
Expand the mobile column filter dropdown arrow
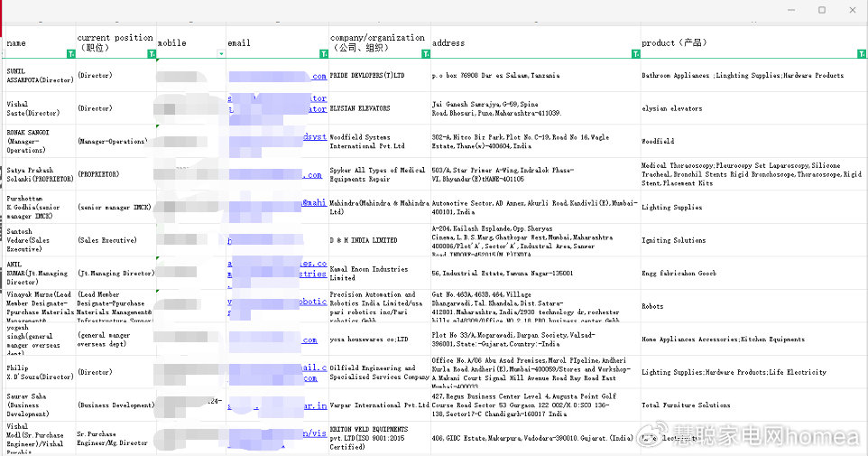221,54
